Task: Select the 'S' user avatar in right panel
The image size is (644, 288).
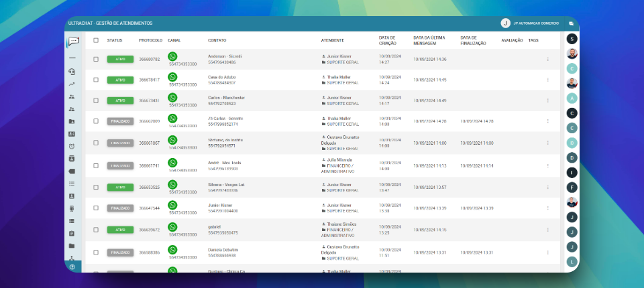Action: pyautogui.click(x=572, y=39)
